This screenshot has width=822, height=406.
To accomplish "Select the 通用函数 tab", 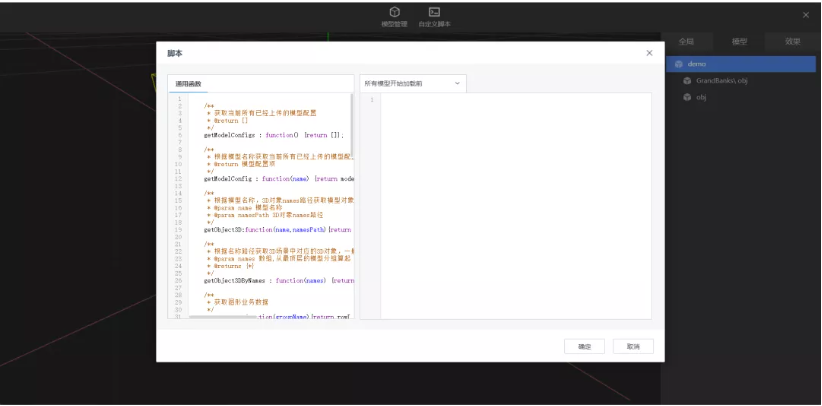I will (188, 84).
